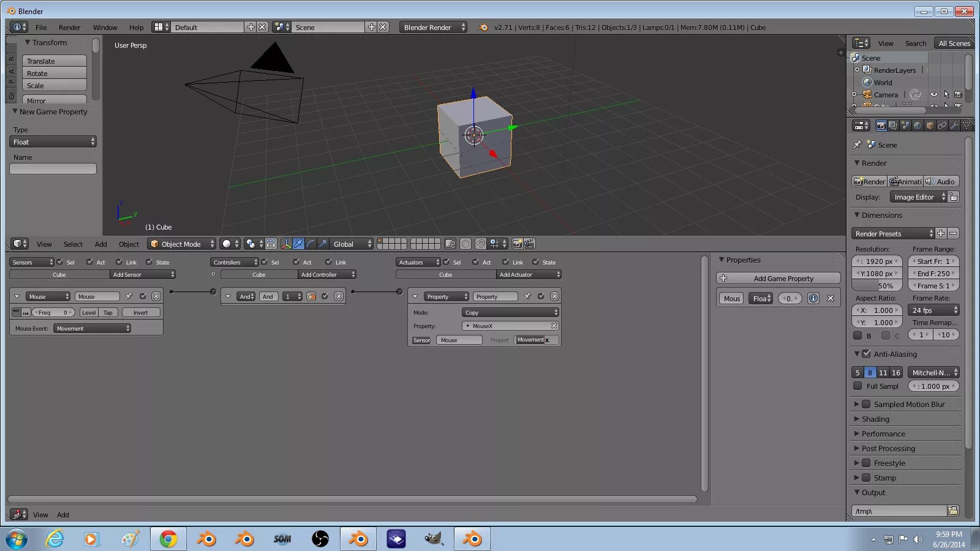
Task: Enable Sampled Motion Blur checkbox
Action: click(866, 404)
